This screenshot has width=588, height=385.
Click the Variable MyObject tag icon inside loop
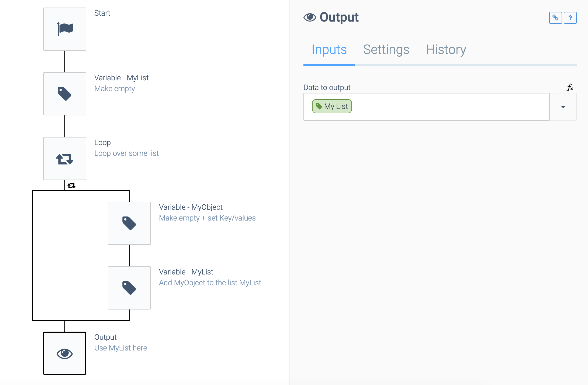tap(129, 224)
